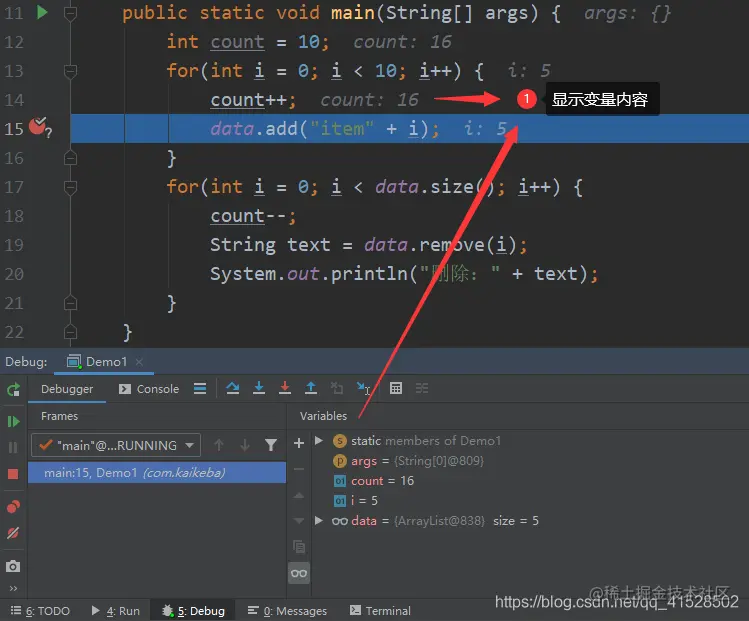Open the Console tab
The width and height of the screenshot is (749, 621).
149,389
